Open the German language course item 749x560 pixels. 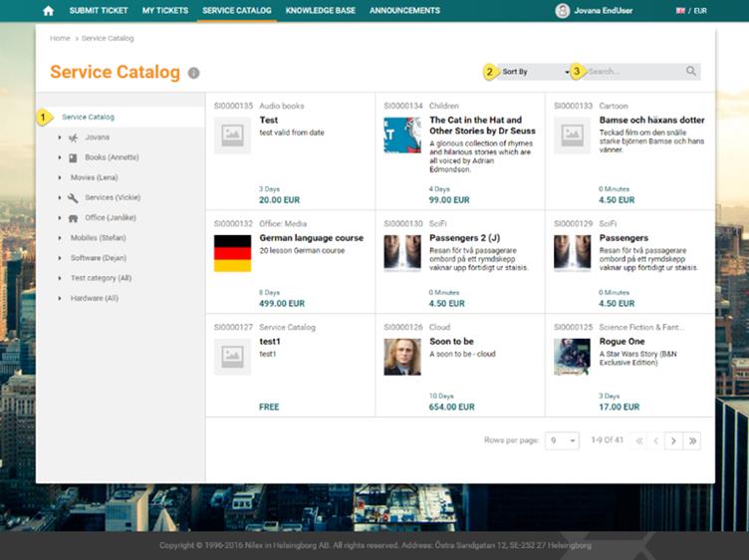(311, 238)
